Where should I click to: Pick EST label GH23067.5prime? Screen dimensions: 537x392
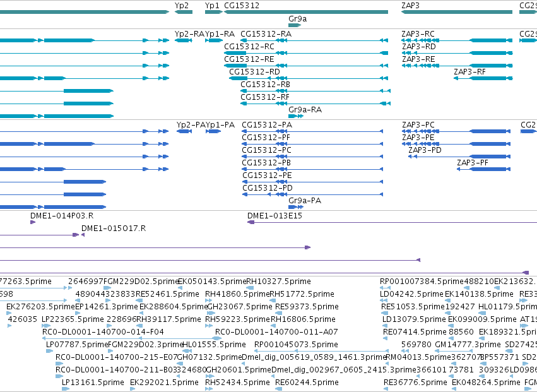(x=240, y=306)
